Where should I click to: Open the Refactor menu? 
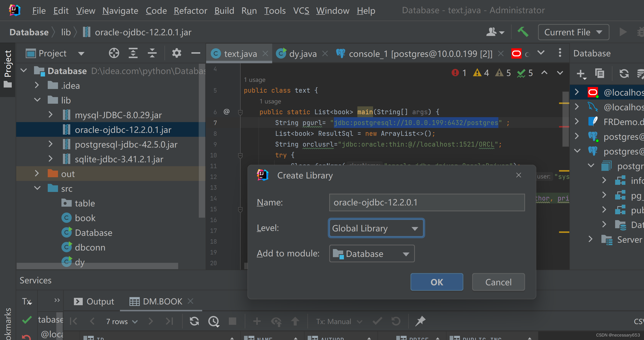190,11
